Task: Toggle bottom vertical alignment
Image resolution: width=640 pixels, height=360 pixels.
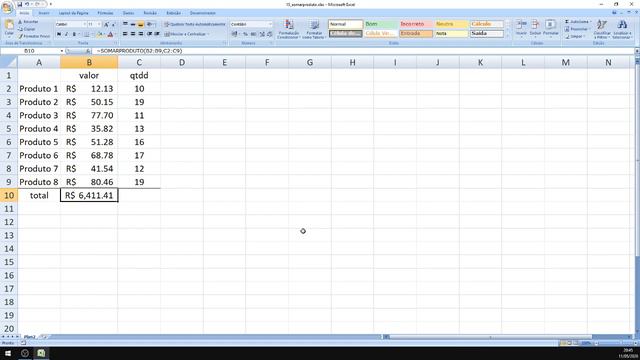Action: coord(140,24)
